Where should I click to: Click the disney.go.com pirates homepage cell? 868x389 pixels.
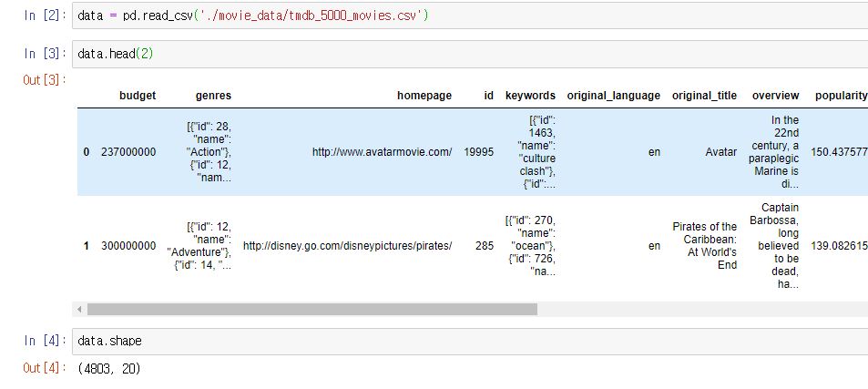click(x=348, y=246)
